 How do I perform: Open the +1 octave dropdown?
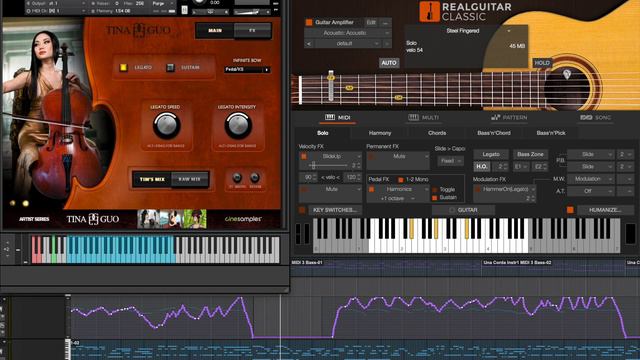point(398,198)
